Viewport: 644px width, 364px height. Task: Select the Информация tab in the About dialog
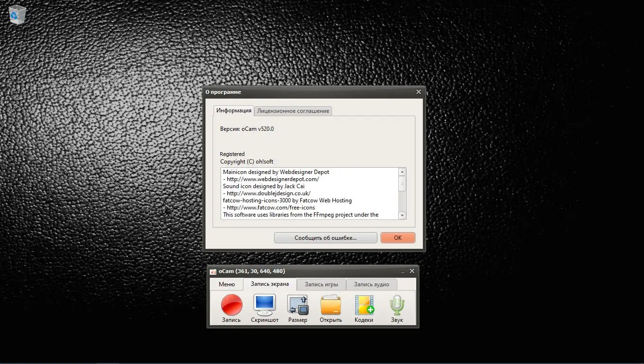(x=234, y=110)
